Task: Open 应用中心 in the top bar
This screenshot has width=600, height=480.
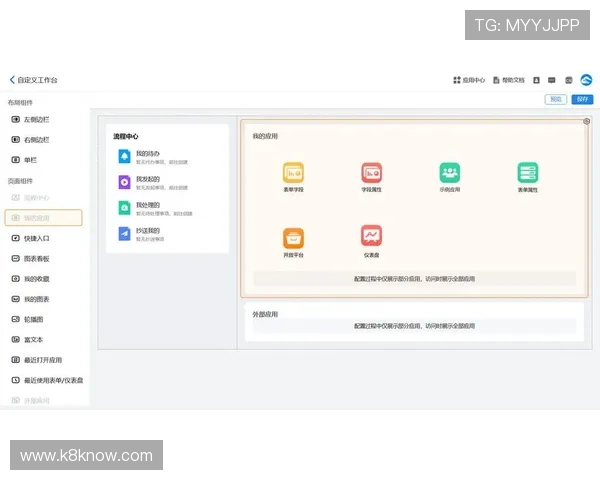Action: (x=469, y=80)
